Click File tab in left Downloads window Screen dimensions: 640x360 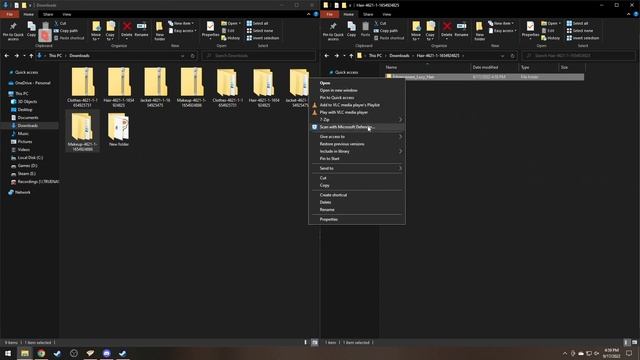coord(9,14)
